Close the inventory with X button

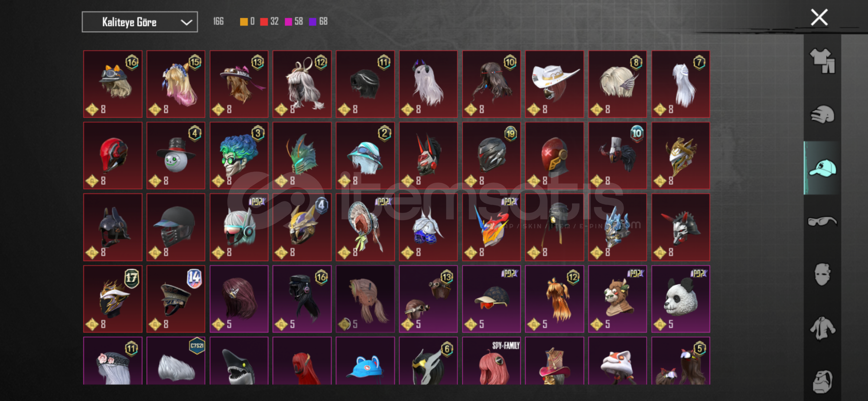pyautogui.click(x=819, y=17)
